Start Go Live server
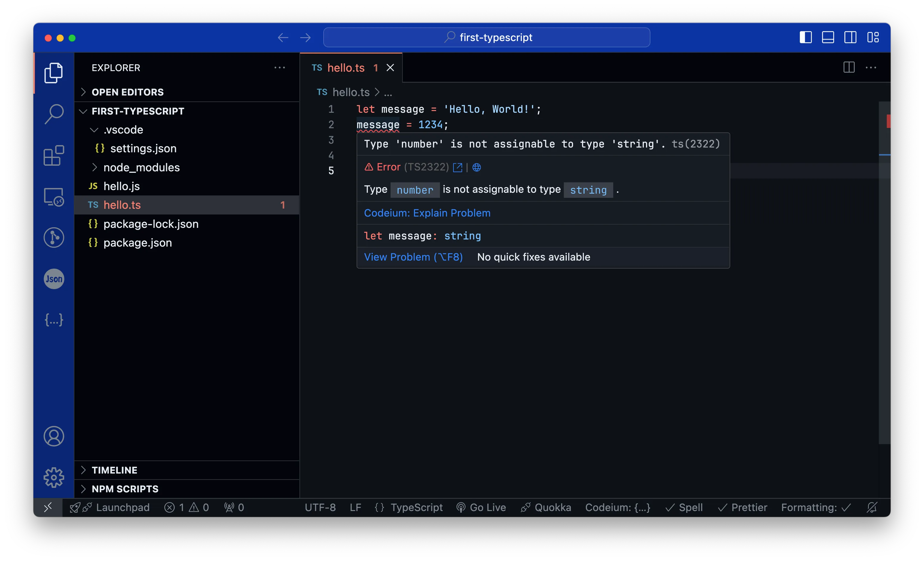Viewport: 924px width, 561px height. point(481,507)
